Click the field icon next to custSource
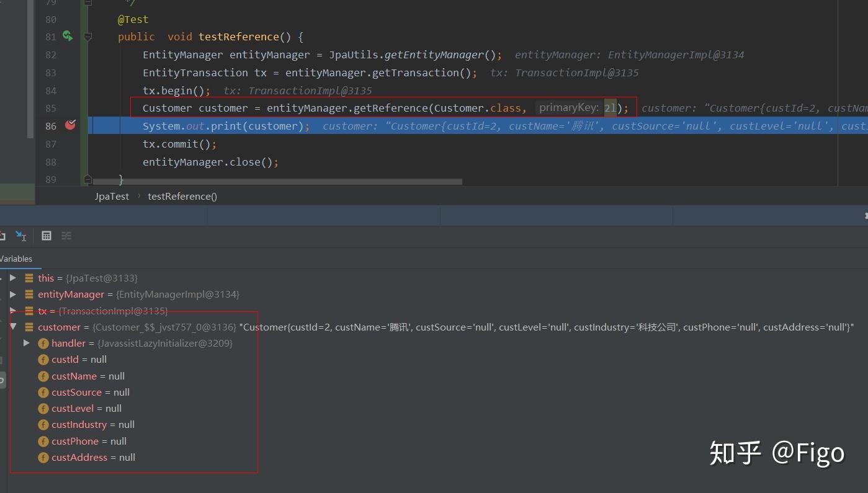868x493 pixels. pyautogui.click(x=43, y=392)
